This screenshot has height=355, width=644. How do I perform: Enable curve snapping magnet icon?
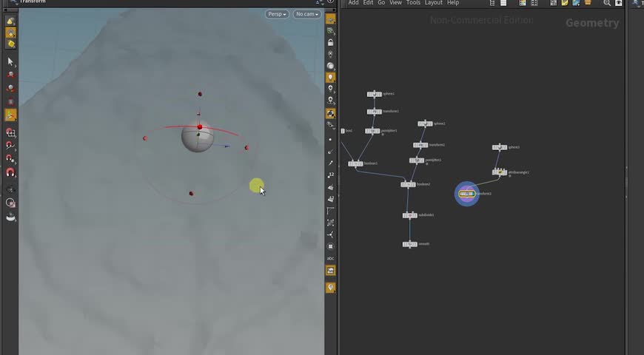tap(10, 146)
